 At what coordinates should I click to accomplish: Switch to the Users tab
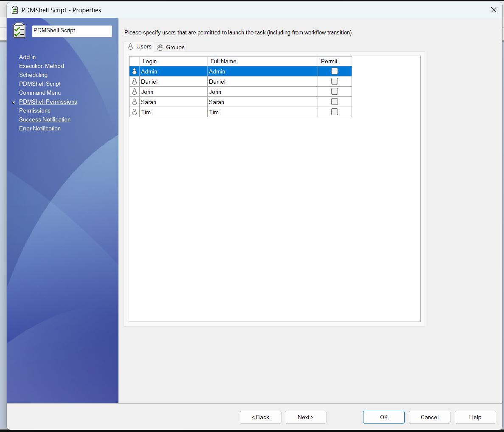click(x=140, y=47)
